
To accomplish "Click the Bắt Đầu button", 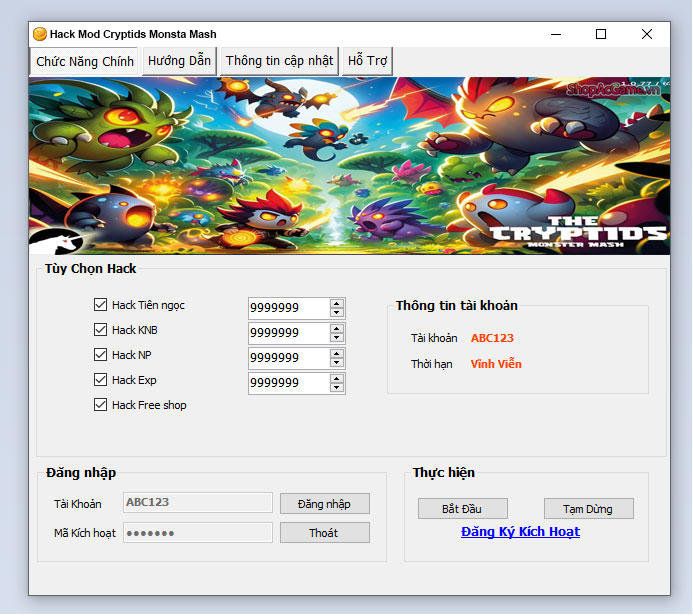I will pos(463,509).
